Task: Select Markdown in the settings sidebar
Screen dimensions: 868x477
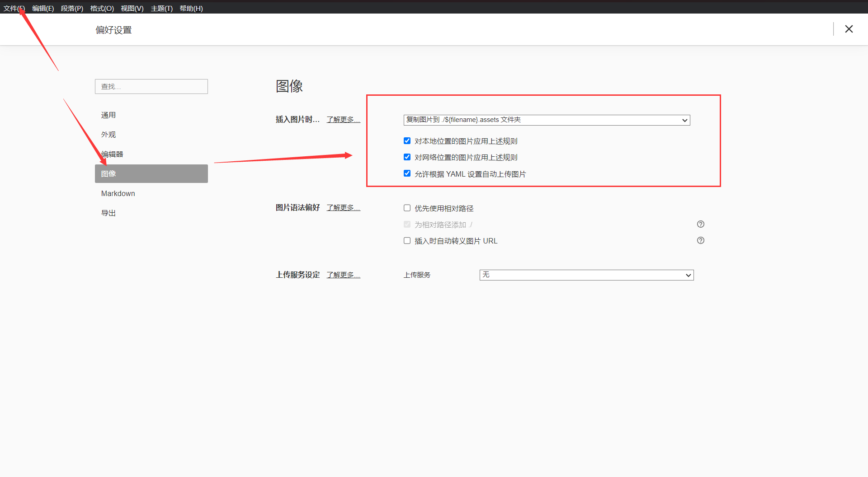Action: 151,193
